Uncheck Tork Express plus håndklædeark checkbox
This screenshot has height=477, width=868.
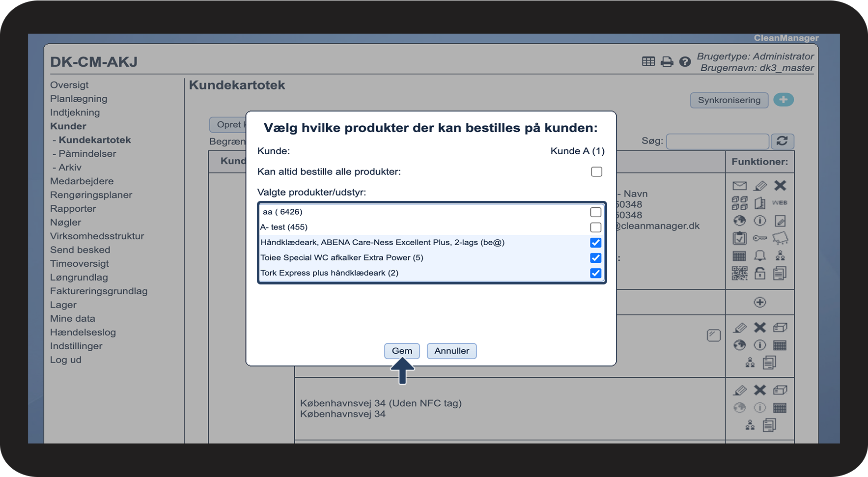click(596, 273)
